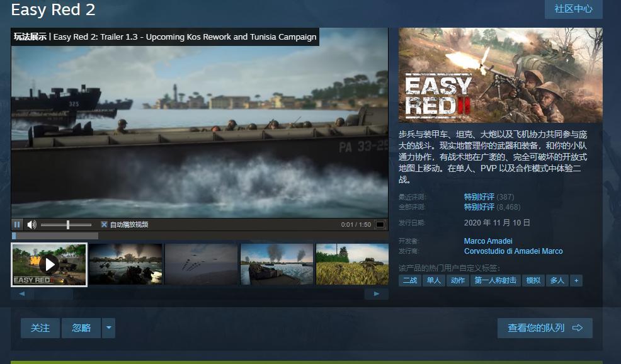Go to next thumbnails with right arrow
Screen dimensions: 621x364
[376, 293]
